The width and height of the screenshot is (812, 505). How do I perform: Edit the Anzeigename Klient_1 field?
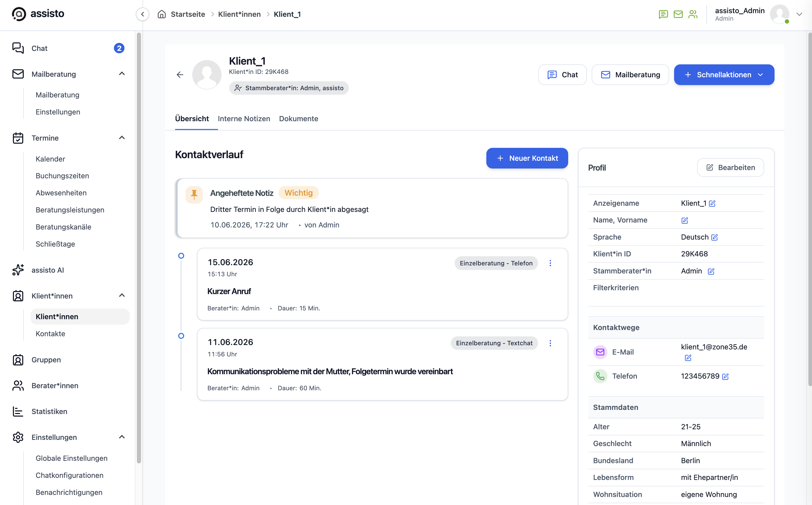[x=712, y=203]
